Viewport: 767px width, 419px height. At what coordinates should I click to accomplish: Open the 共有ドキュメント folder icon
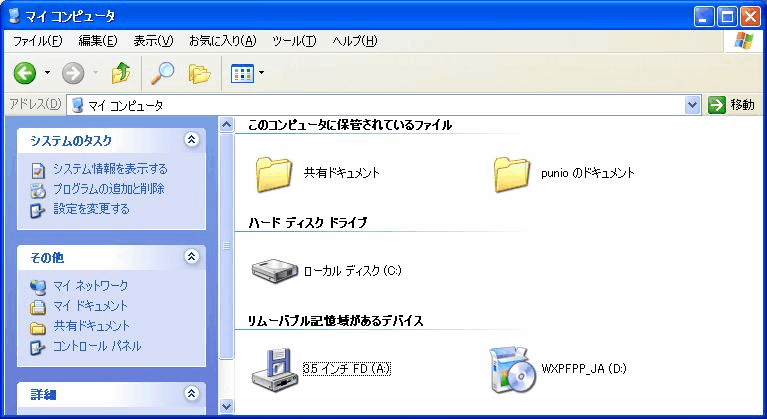coord(274,174)
